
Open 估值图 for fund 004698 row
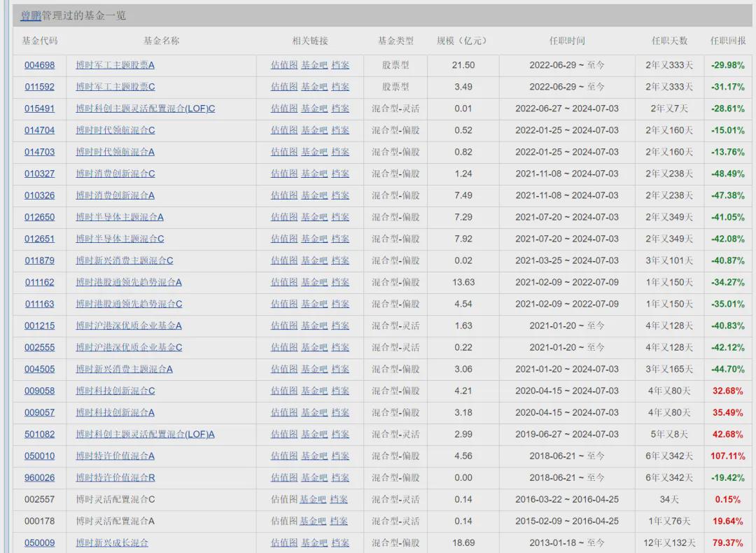click(x=284, y=65)
